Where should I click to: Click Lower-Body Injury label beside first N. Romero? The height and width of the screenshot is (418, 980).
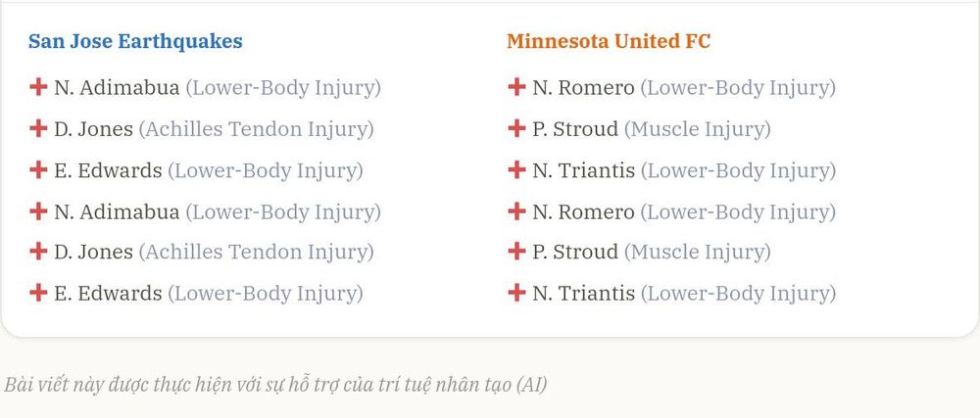(x=738, y=88)
